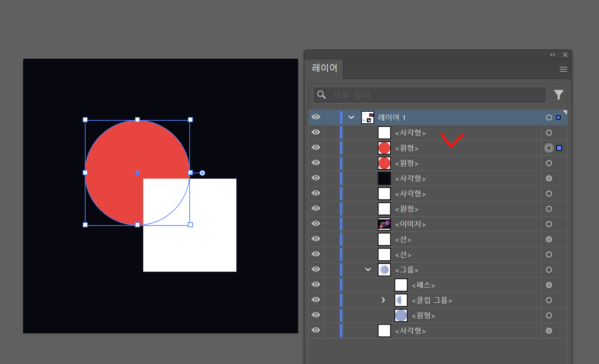Screen dimensions: 599x364
Task: Open the 레이어 panel hamburger menu
Action: pyautogui.click(x=563, y=69)
